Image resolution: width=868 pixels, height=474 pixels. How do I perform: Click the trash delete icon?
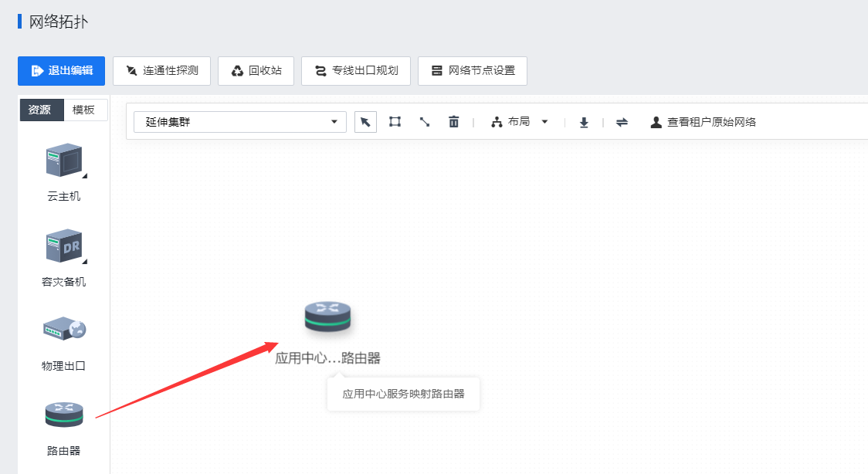(x=454, y=122)
